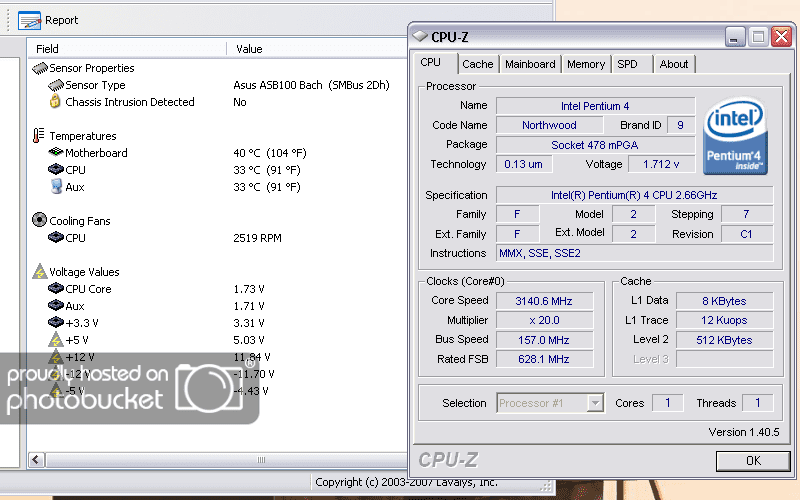Click the Report button label
Image resolution: width=800 pixels, height=500 pixels.
[62, 20]
